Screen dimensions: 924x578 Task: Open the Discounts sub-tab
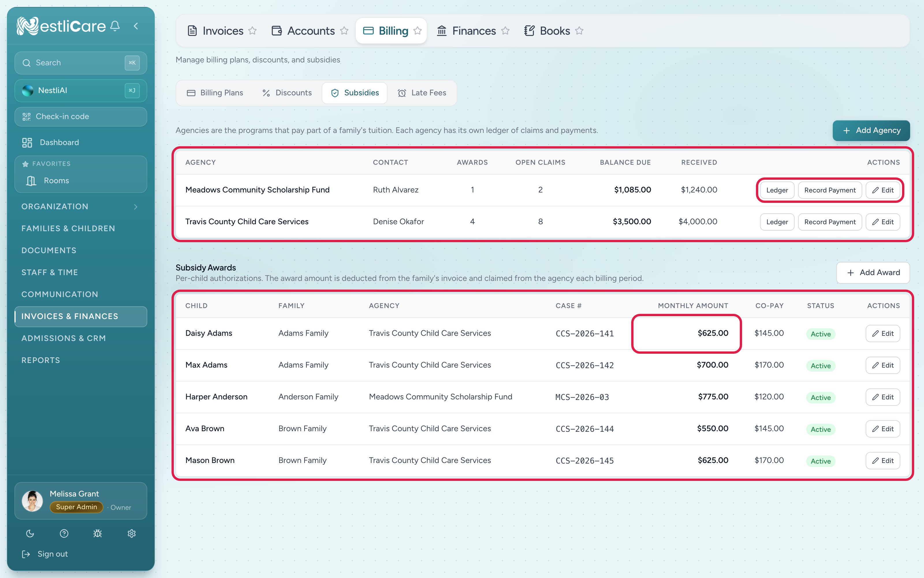[287, 93]
